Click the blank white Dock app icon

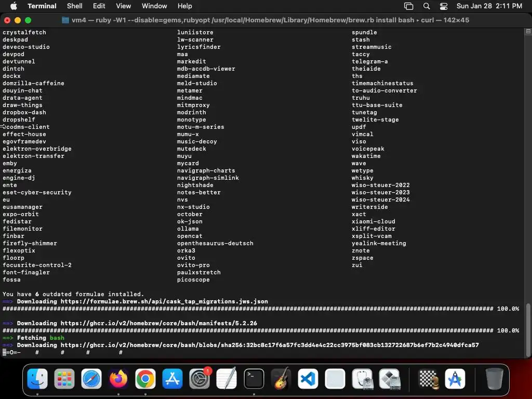click(x=335, y=379)
